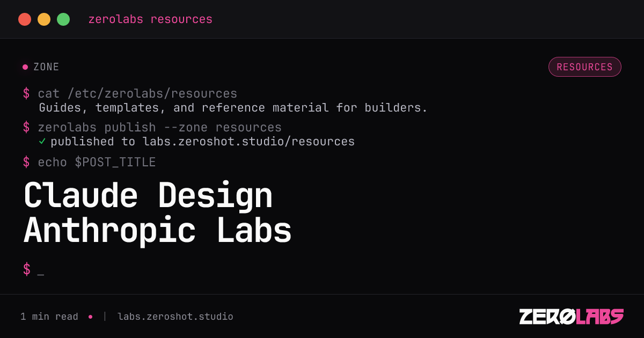644x338 pixels.
Task: Click 'Guides, templates, and reference material' text
Action: pyautogui.click(x=184, y=108)
